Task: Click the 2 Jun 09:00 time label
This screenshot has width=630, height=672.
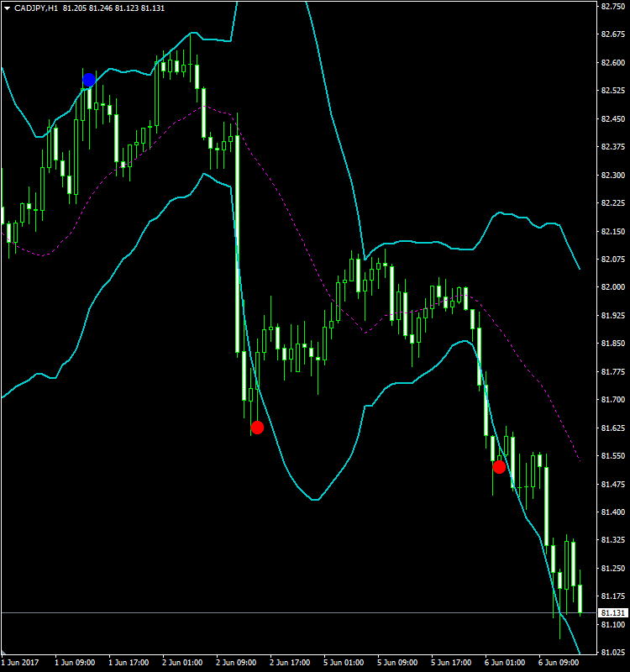Action: (x=236, y=663)
